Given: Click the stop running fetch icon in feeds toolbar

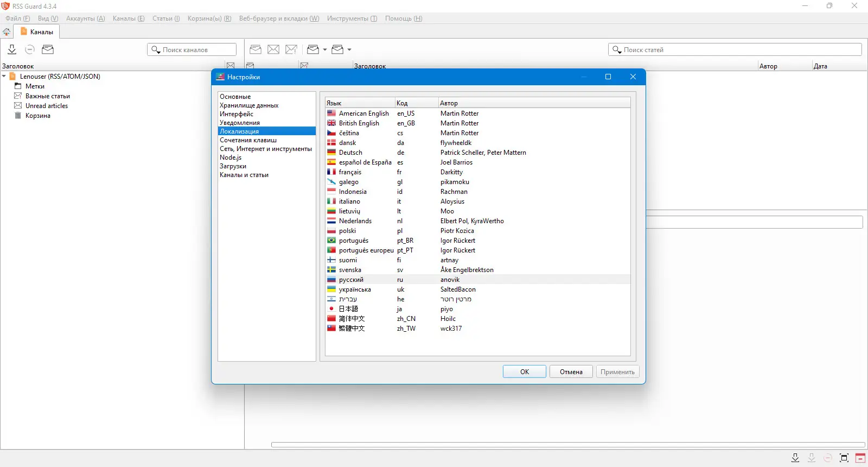Looking at the screenshot, I should [30, 49].
